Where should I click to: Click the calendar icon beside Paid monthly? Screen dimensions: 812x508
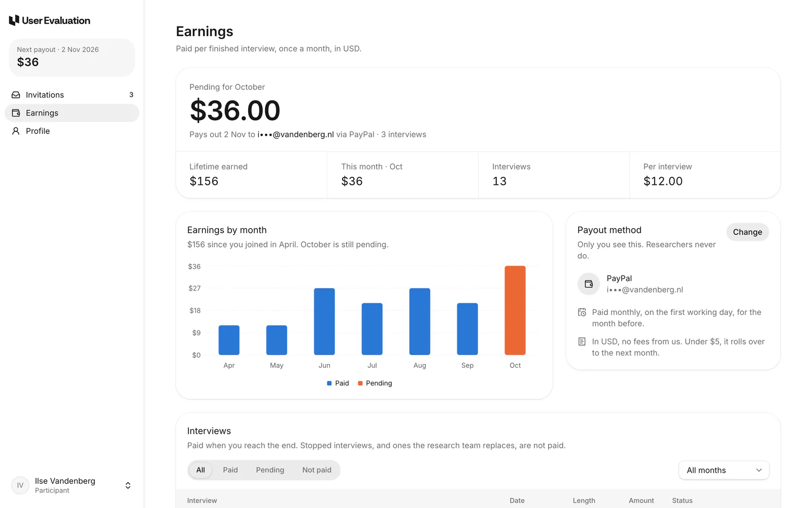click(x=582, y=312)
